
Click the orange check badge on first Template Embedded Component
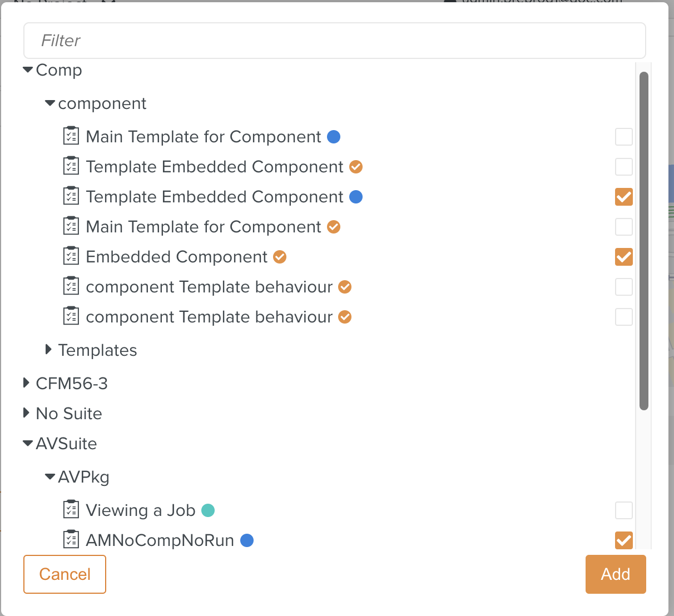(x=356, y=167)
